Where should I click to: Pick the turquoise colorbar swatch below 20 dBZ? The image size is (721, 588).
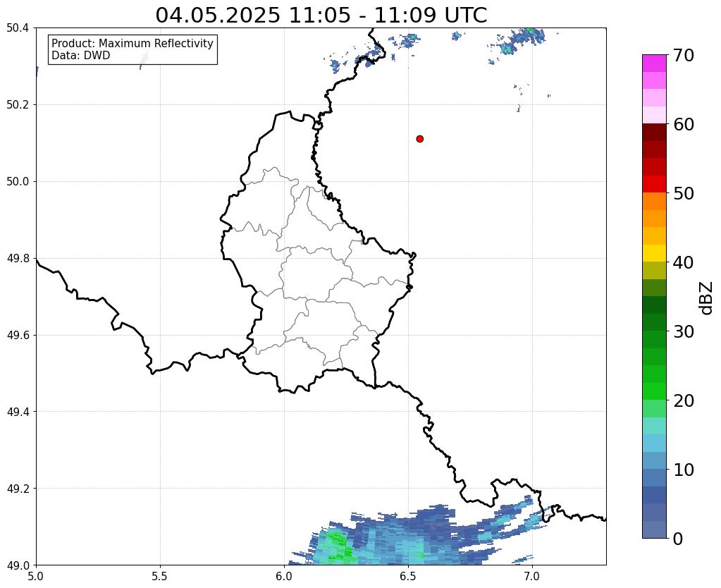[x=654, y=426]
